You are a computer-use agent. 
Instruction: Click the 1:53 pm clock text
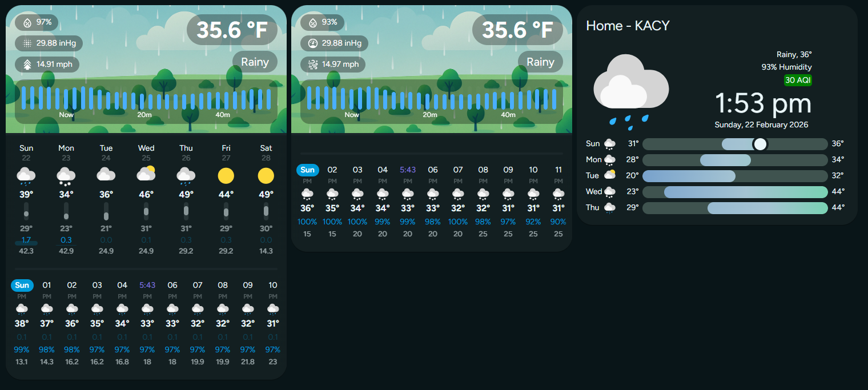coord(763,103)
